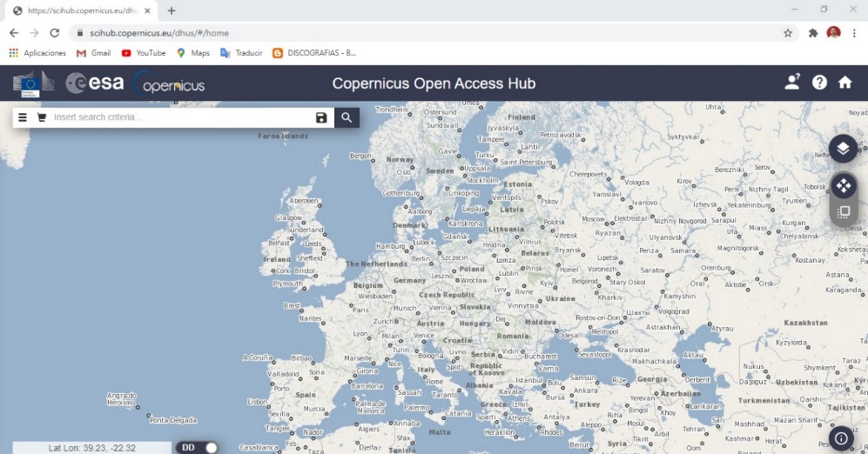Open the advanced search hamburger menu
The height and width of the screenshot is (454, 868).
click(22, 117)
